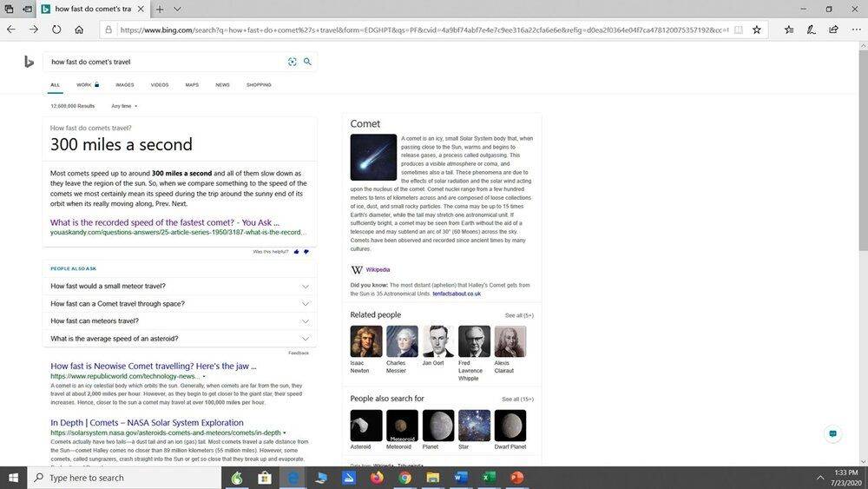
Task: Click 'See all (15+)' related searches
Action: tap(517, 400)
